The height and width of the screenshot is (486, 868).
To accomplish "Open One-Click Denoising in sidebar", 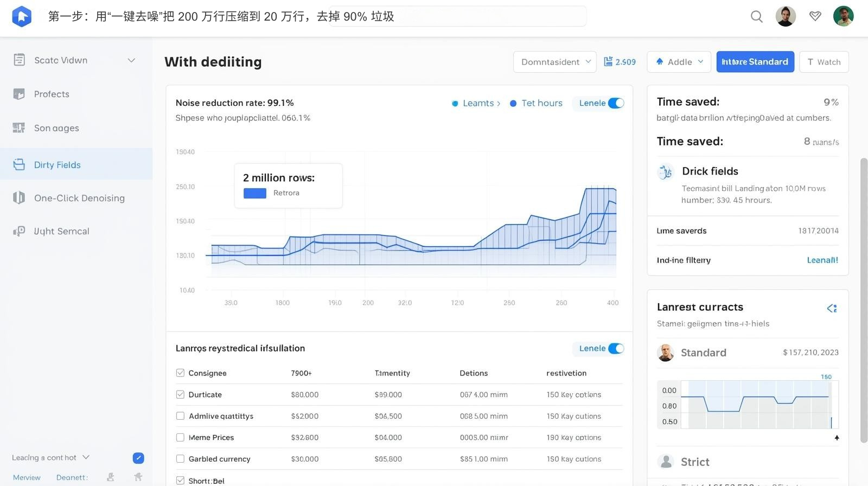I will [79, 198].
